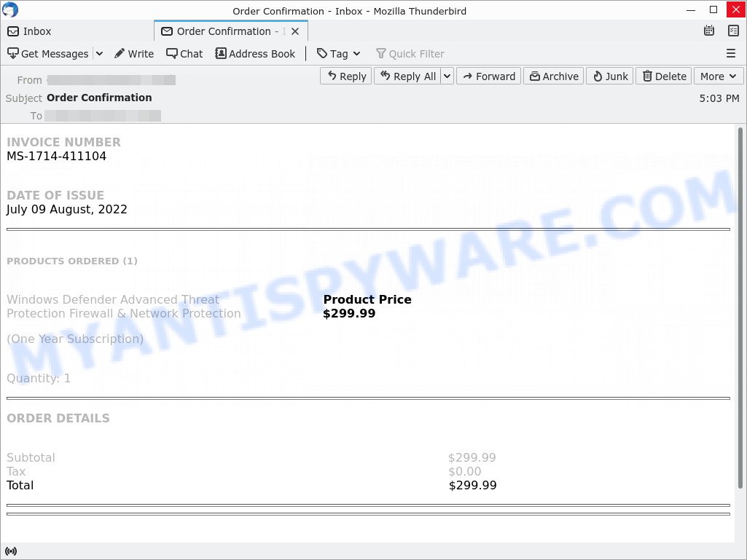This screenshot has height=560, width=747.
Task: Toggle the Junk flame button for this message
Action: 609,76
